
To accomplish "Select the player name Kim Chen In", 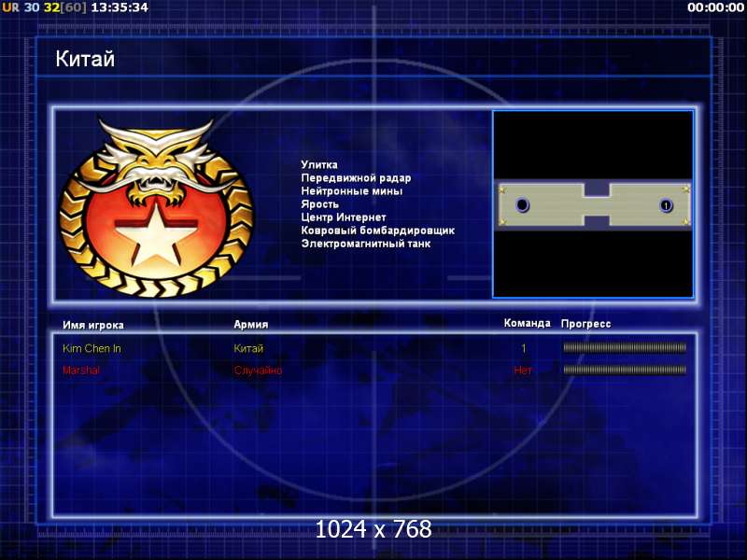I will 92,348.
